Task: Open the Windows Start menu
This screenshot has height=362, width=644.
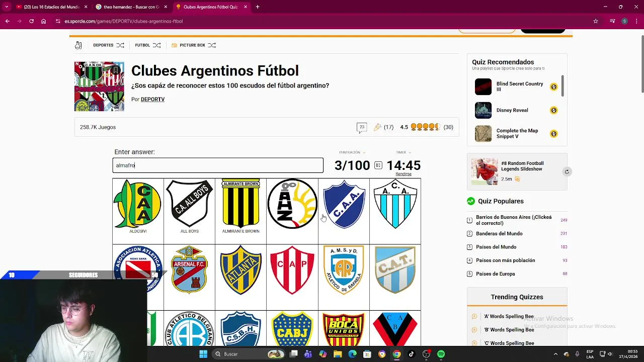Action: (x=203, y=354)
